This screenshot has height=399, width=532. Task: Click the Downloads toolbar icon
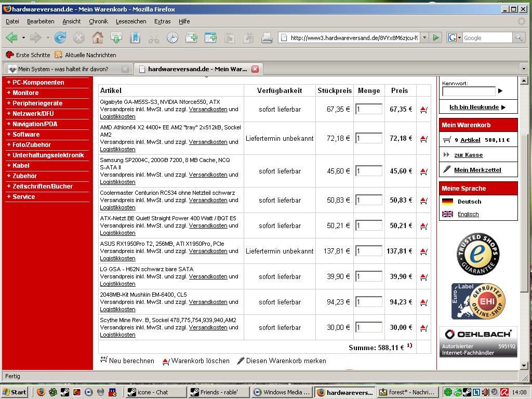click(x=116, y=37)
